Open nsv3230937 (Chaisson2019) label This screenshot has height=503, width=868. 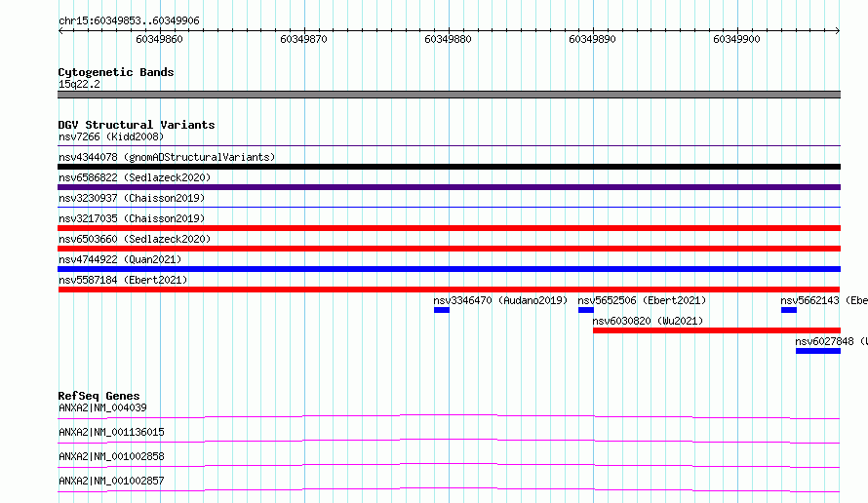coord(132,198)
